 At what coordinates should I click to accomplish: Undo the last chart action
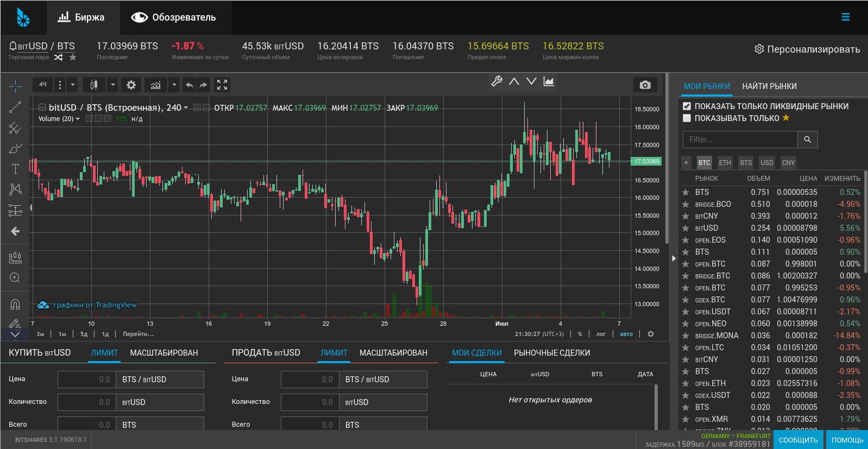189,85
